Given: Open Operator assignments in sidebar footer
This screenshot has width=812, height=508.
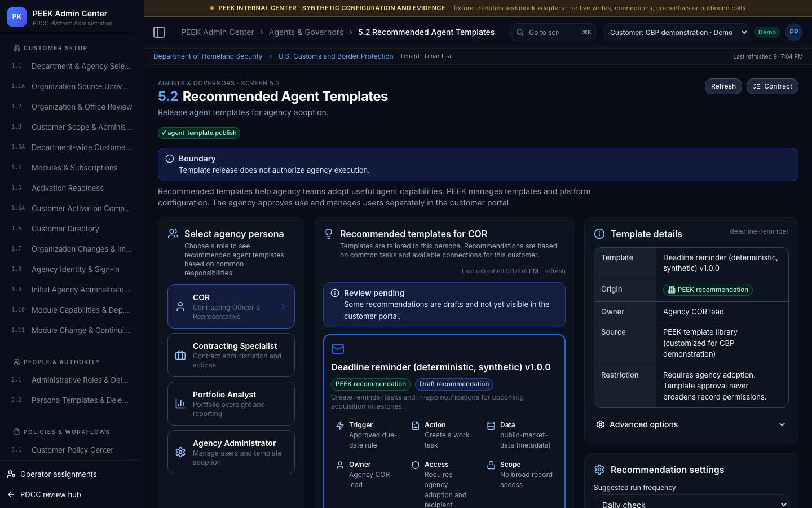Looking at the screenshot, I should click(x=70, y=474).
